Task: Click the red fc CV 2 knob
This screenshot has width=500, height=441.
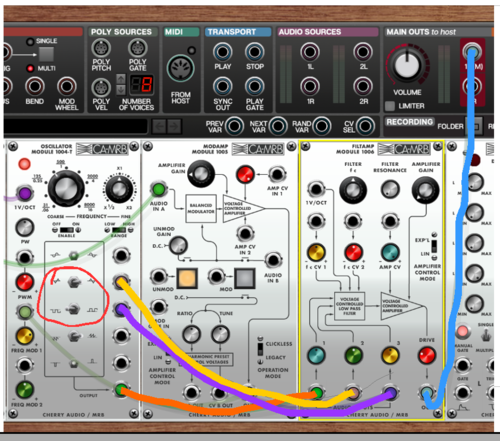Action: 353,253
